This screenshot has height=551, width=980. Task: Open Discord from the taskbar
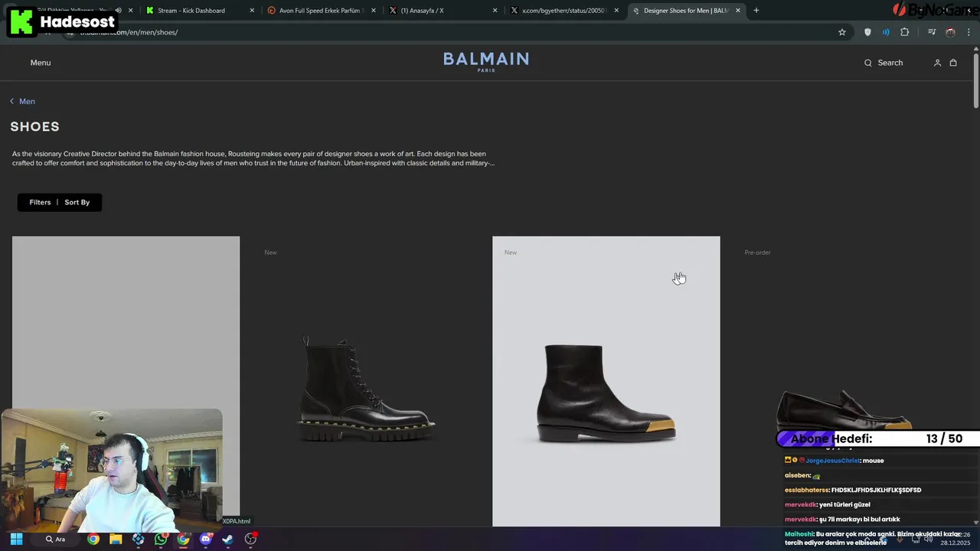(x=205, y=539)
